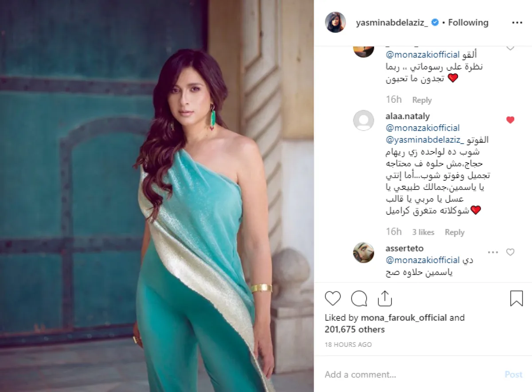This screenshot has height=392, width=532.
Task: View 3 likes on alaa.nataly's comment
Action: [423, 232]
